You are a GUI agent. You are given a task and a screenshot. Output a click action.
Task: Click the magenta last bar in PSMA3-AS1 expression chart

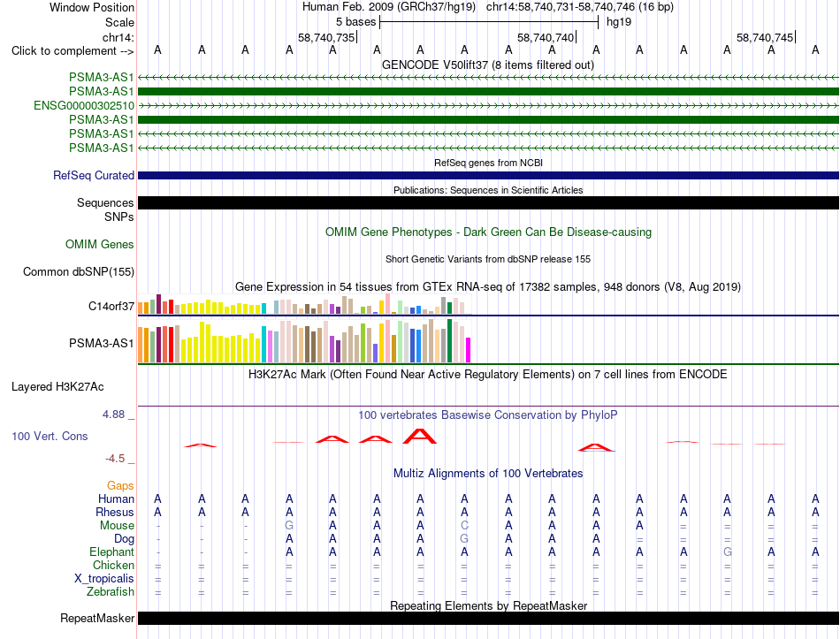(x=469, y=350)
